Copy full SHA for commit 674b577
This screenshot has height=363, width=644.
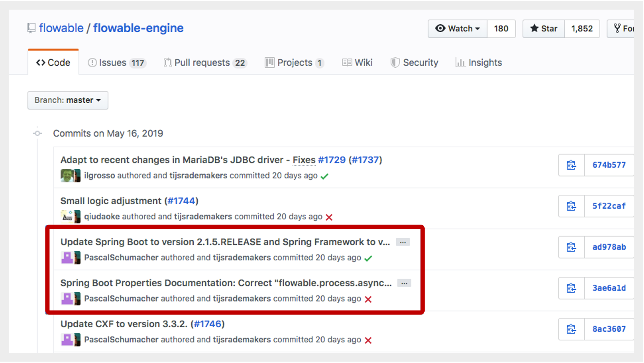[571, 165]
